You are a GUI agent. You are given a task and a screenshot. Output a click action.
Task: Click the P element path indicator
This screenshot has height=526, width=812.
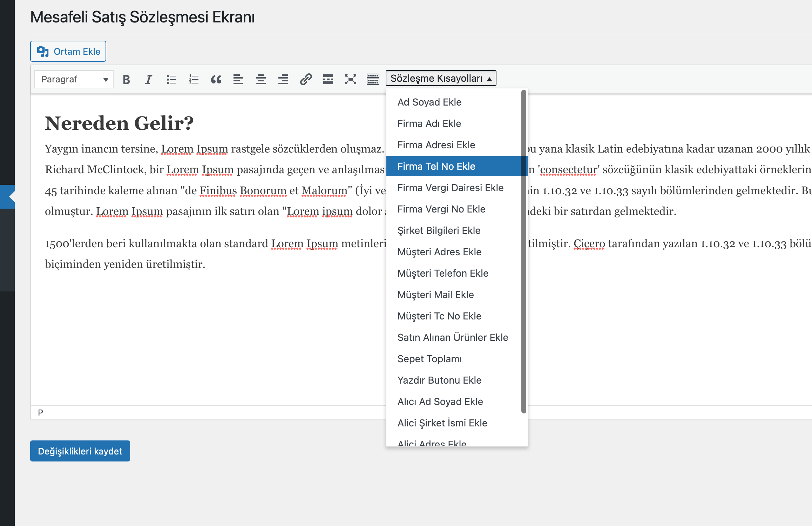coord(41,412)
